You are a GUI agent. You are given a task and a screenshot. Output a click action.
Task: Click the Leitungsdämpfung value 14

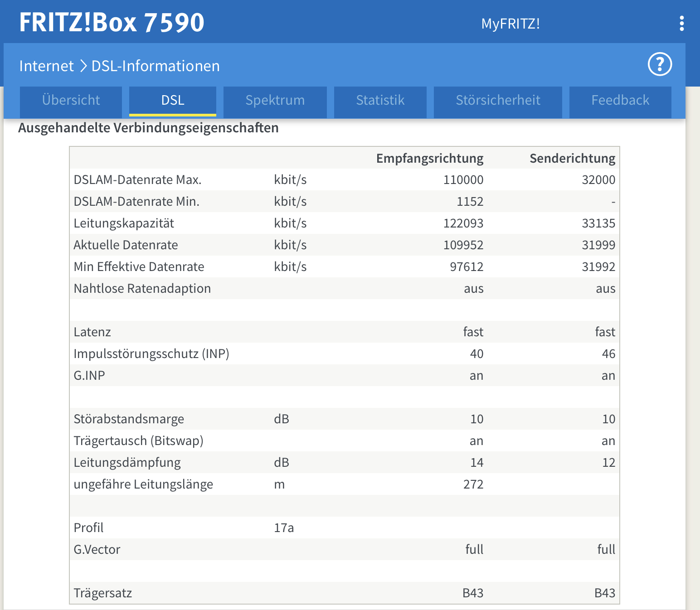point(476,463)
